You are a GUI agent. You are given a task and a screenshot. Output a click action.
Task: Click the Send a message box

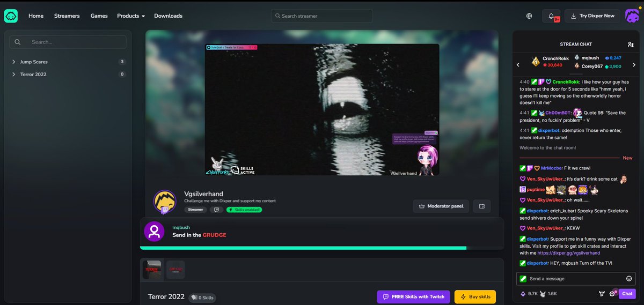575,279
